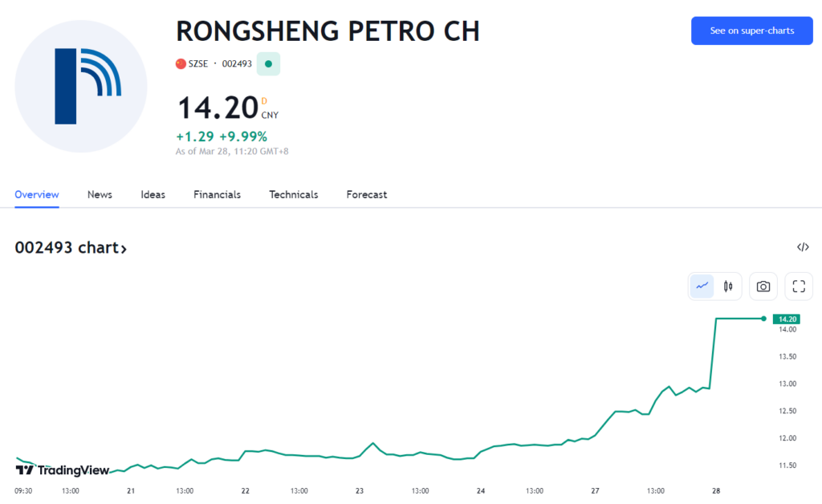Click the embed code icon
822x504 pixels.
[x=803, y=247]
